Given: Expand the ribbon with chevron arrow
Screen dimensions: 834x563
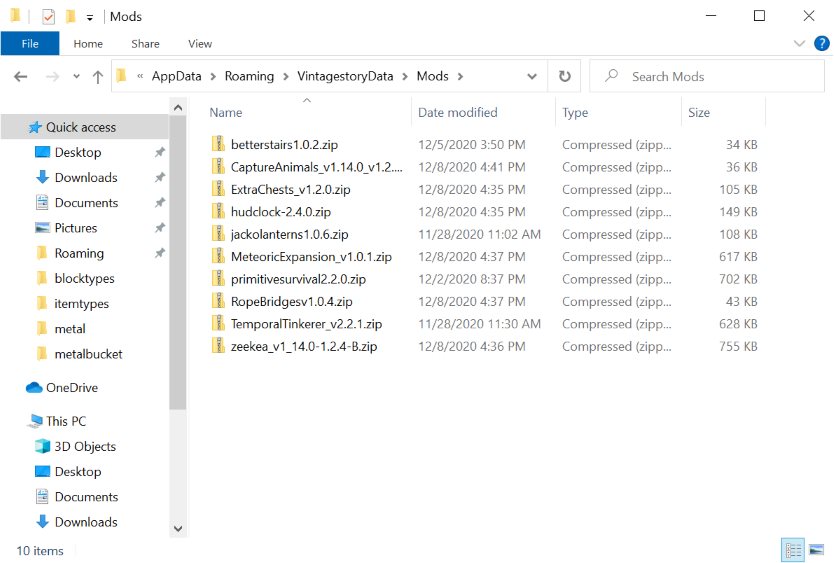Looking at the screenshot, I should (x=799, y=43).
